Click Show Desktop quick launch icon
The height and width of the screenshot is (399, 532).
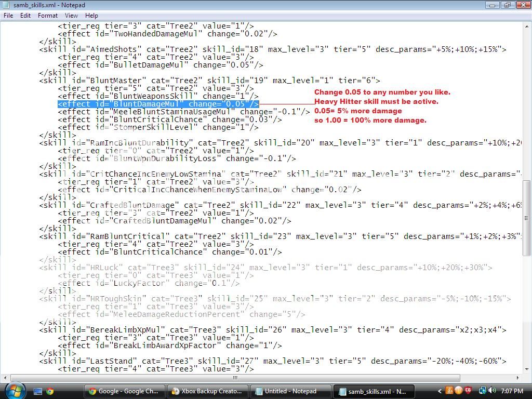38,391
